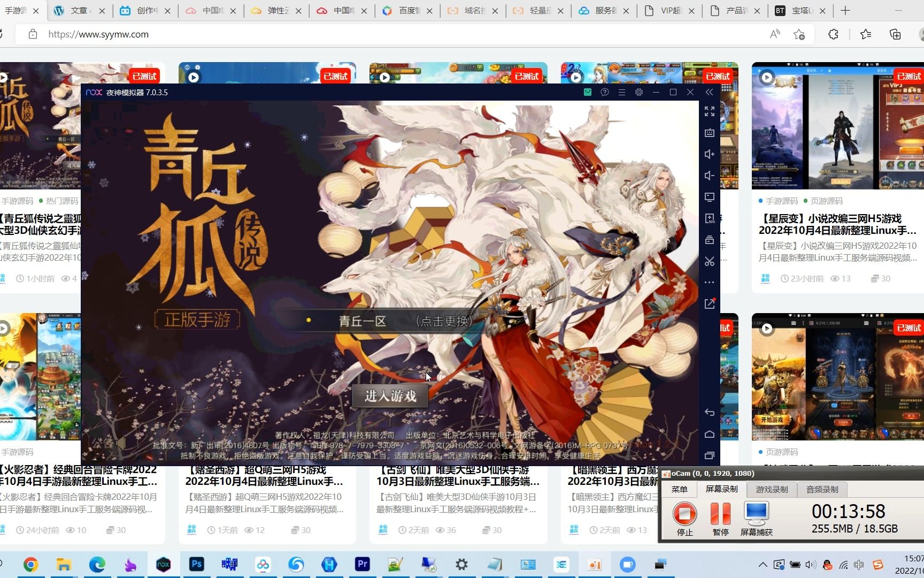The image size is (924, 578).
Task: Open 星辰变 game thumbnail
Action: 838,126
